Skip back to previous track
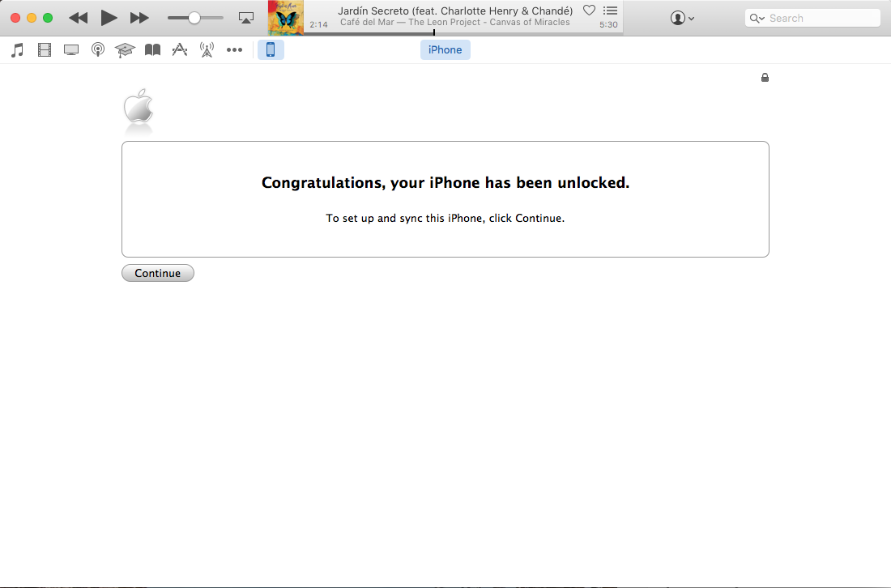This screenshot has width=891, height=588. click(79, 18)
